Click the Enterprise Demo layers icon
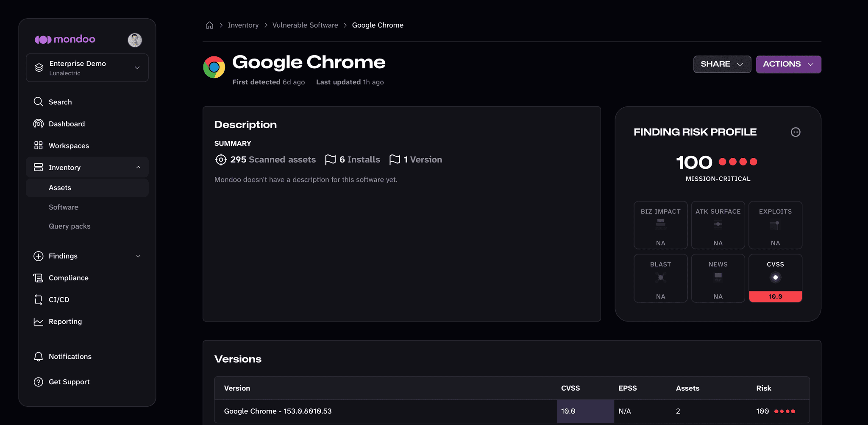The height and width of the screenshot is (425, 868). tap(39, 68)
